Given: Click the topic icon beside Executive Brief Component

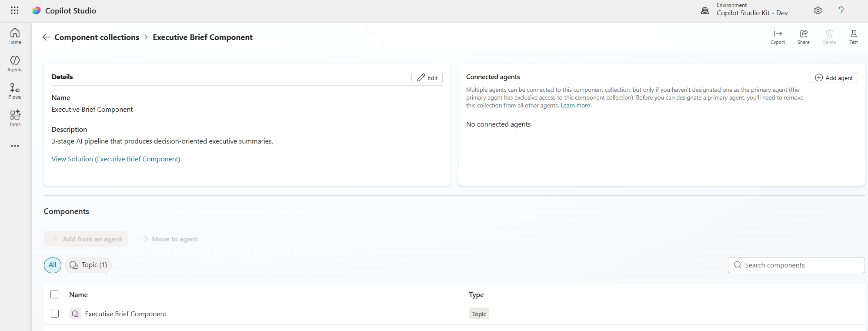Looking at the screenshot, I should click(75, 314).
